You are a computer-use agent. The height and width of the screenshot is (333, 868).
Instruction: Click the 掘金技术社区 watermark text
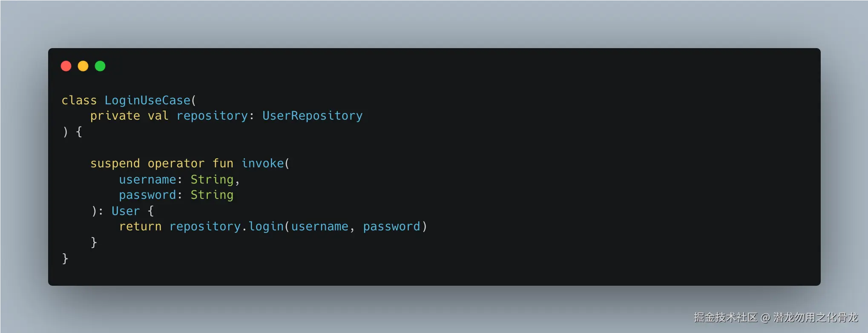[725, 317]
